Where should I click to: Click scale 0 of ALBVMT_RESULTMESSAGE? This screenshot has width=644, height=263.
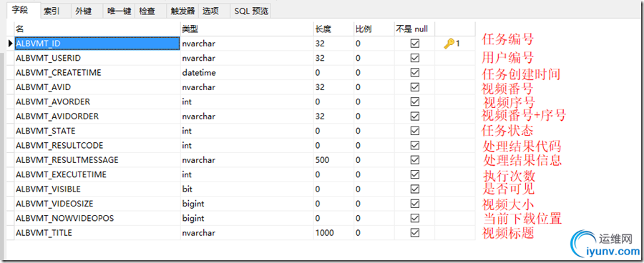click(x=358, y=160)
